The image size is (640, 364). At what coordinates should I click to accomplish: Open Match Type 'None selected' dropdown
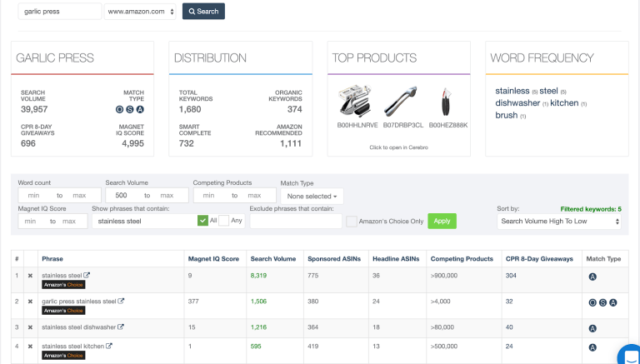(312, 197)
